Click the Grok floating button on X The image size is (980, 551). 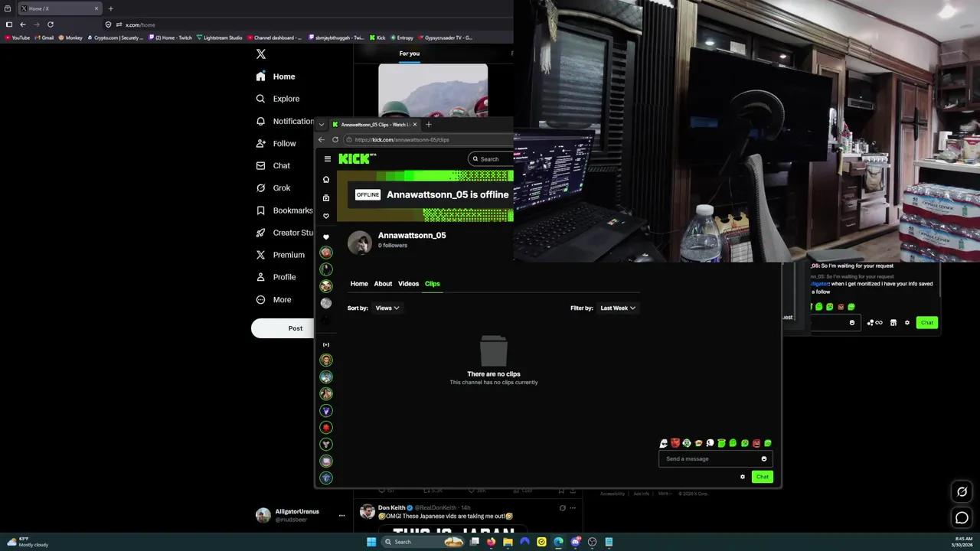[x=962, y=492]
